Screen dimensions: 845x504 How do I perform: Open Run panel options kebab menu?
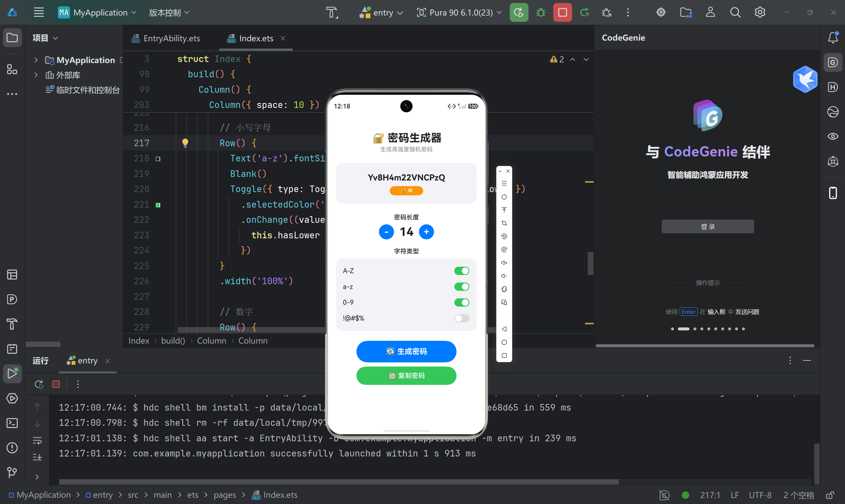[x=790, y=360]
